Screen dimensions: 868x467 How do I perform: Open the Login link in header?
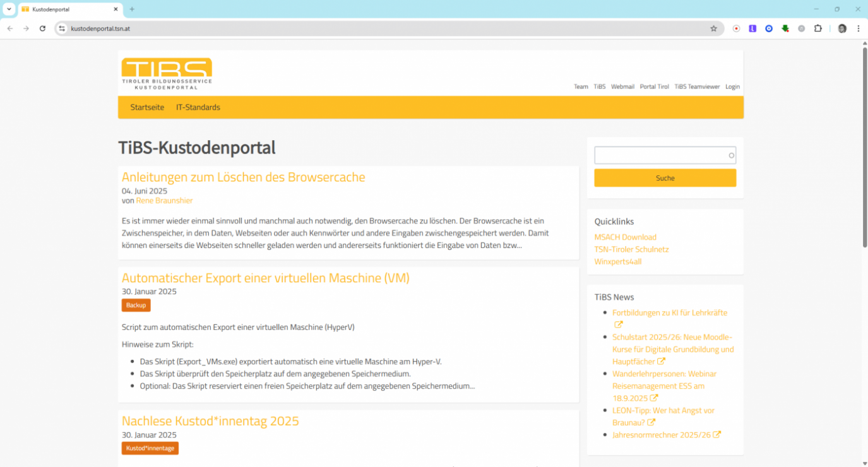click(732, 87)
